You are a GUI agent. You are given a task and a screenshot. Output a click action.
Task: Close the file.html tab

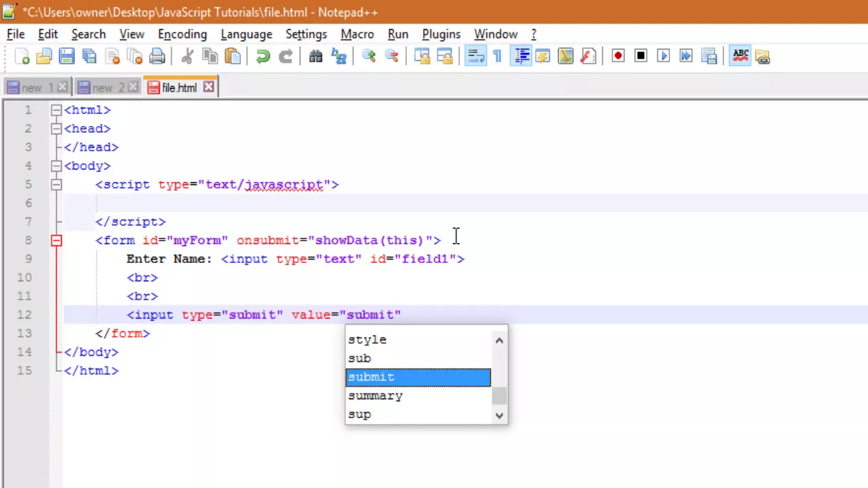click(x=209, y=87)
